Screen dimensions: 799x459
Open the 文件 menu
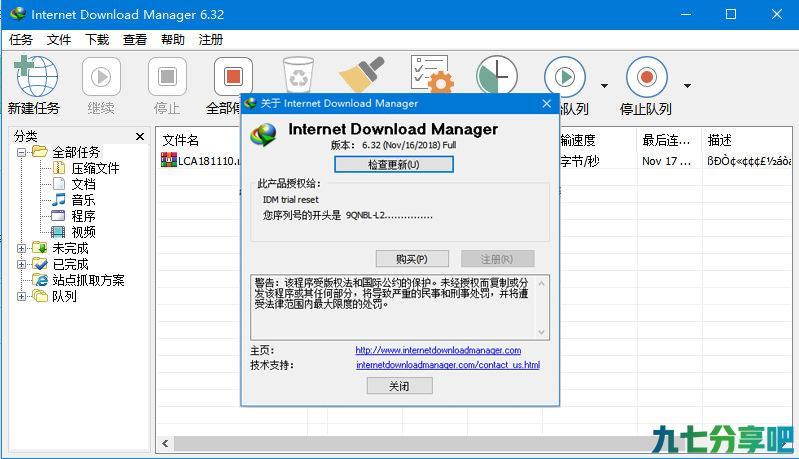click(59, 40)
